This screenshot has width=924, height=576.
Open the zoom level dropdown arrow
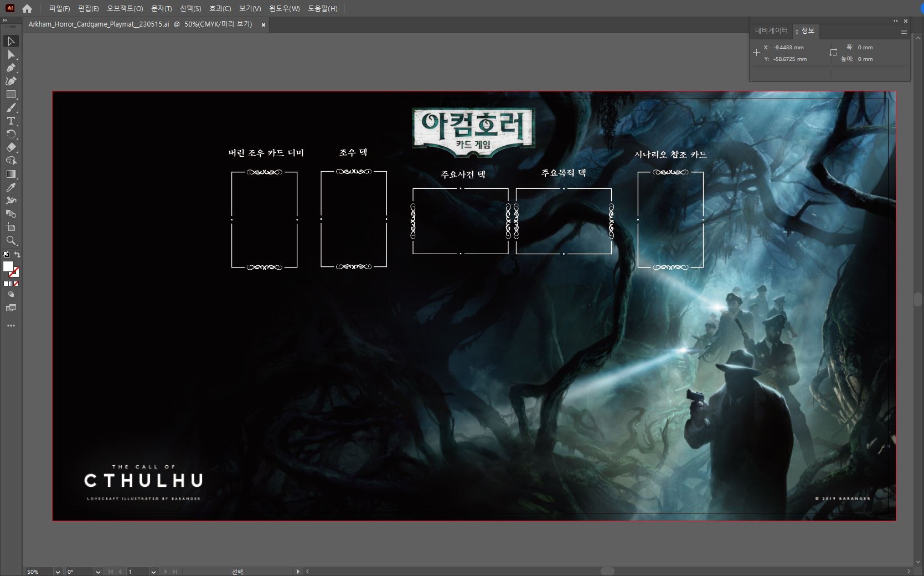(x=58, y=572)
